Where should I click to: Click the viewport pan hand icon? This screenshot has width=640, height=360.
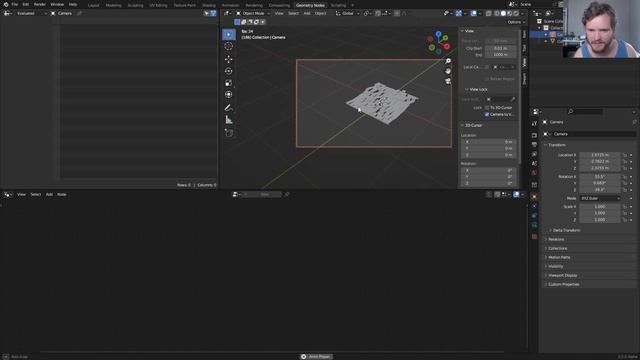click(448, 71)
